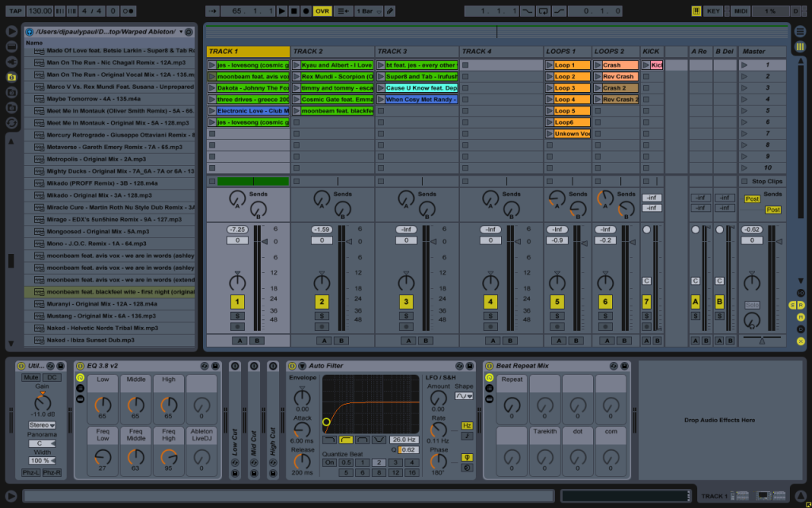Click the transport Stop button
Image resolution: width=812 pixels, height=508 pixels.
pos(294,11)
